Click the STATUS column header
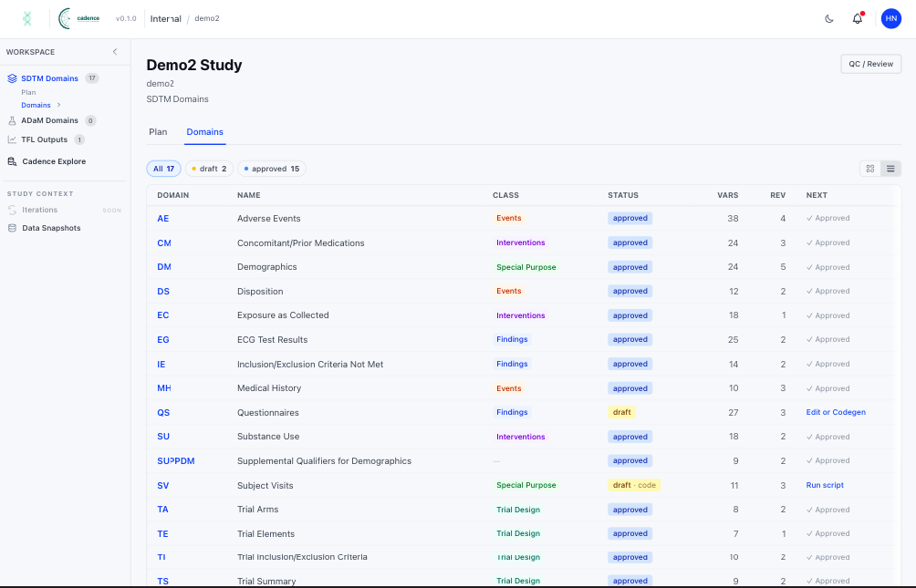 point(623,196)
